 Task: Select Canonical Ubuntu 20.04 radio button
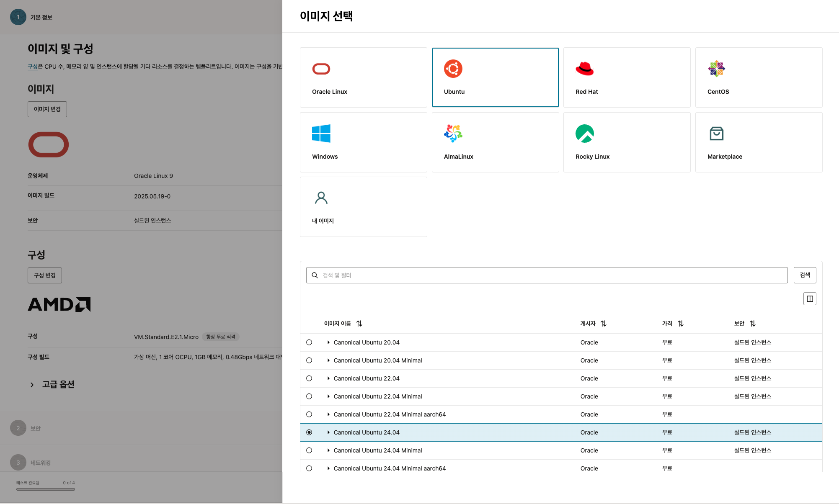pos(309,342)
